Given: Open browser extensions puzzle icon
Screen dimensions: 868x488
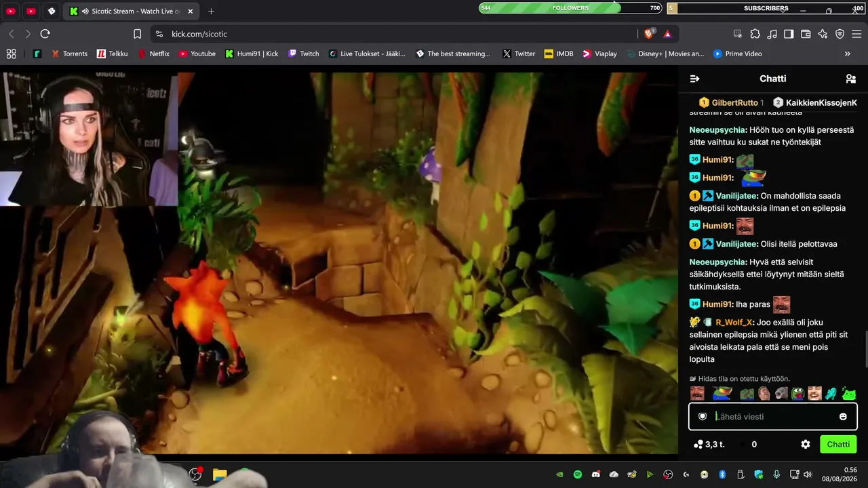Looking at the screenshot, I should click(x=755, y=34).
